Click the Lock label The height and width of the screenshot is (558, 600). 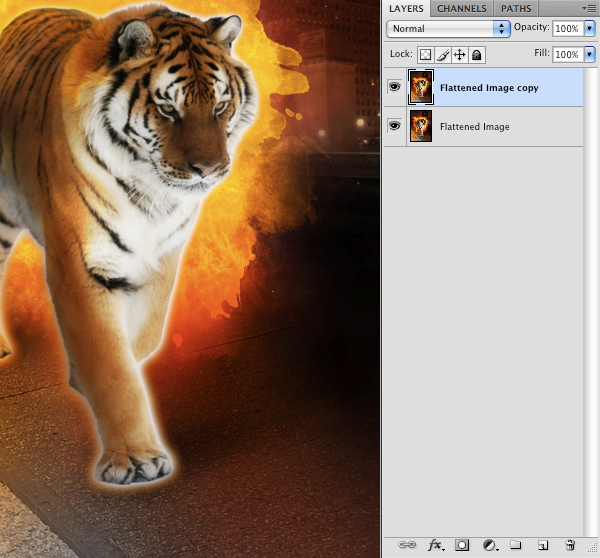tap(401, 54)
